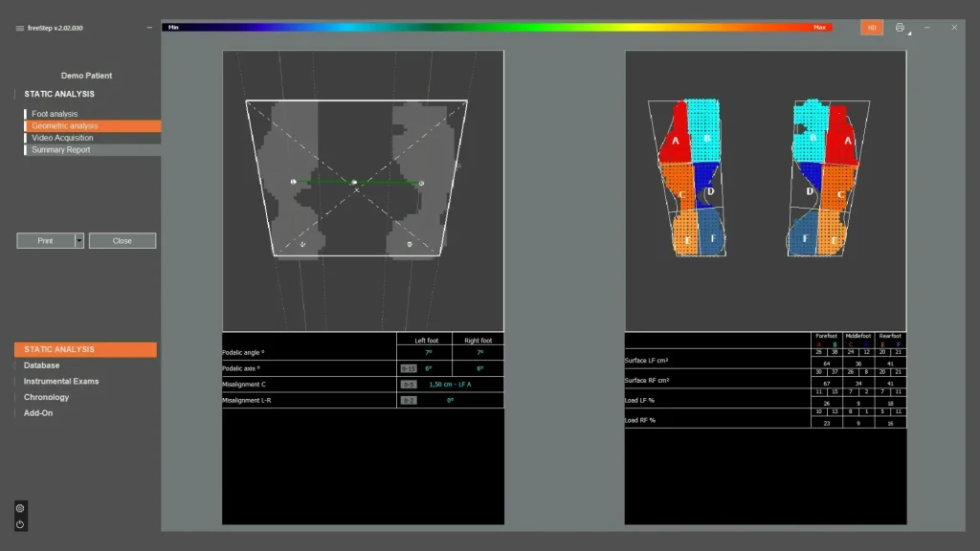Collapse sidebar with the dash icon
This screenshot has width=980, height=551.
pyautogui.click(x=149, y=28)
